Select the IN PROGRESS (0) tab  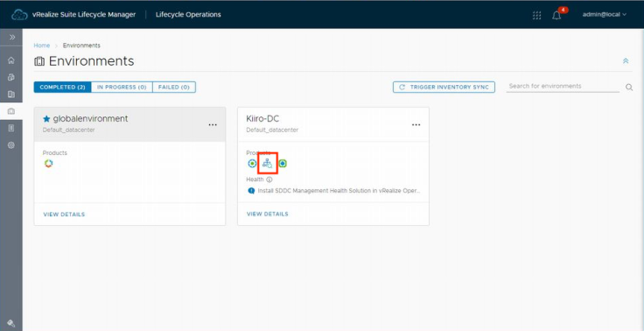pyautogui.click(x=122, y=88)
